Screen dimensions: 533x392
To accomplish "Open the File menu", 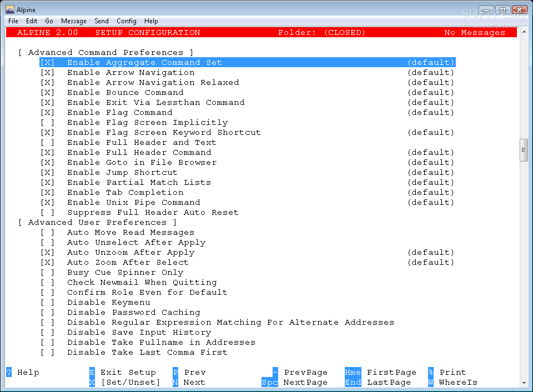I will [13, 21].
